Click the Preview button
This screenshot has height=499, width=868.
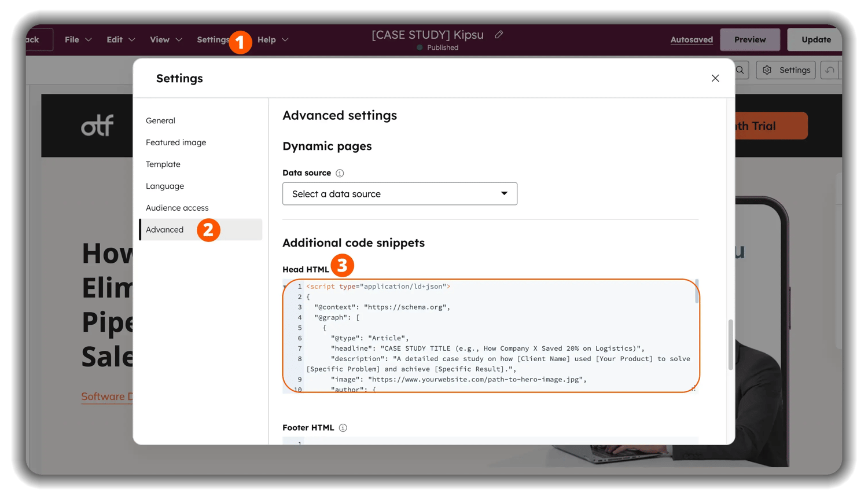(x=749, y=39)
